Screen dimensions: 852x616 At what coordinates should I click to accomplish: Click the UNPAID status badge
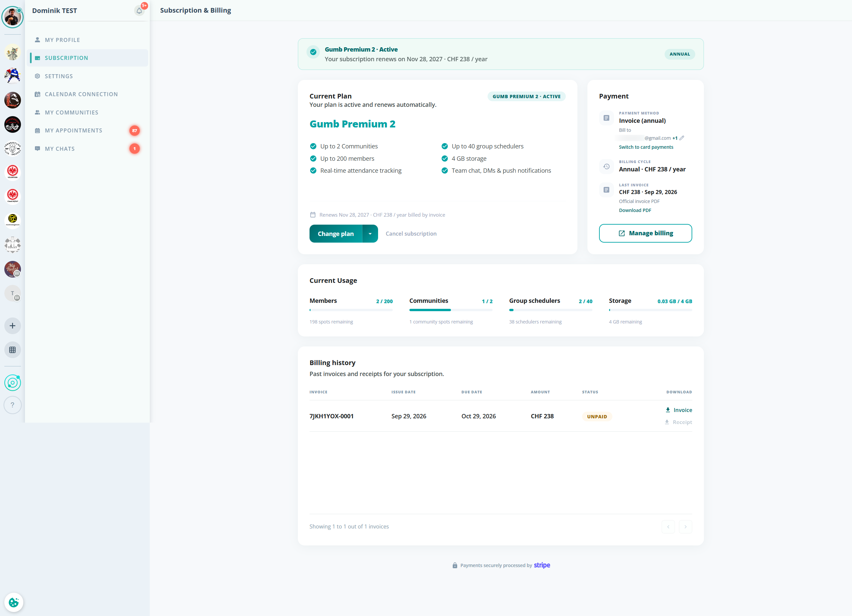tap(597, 416)
